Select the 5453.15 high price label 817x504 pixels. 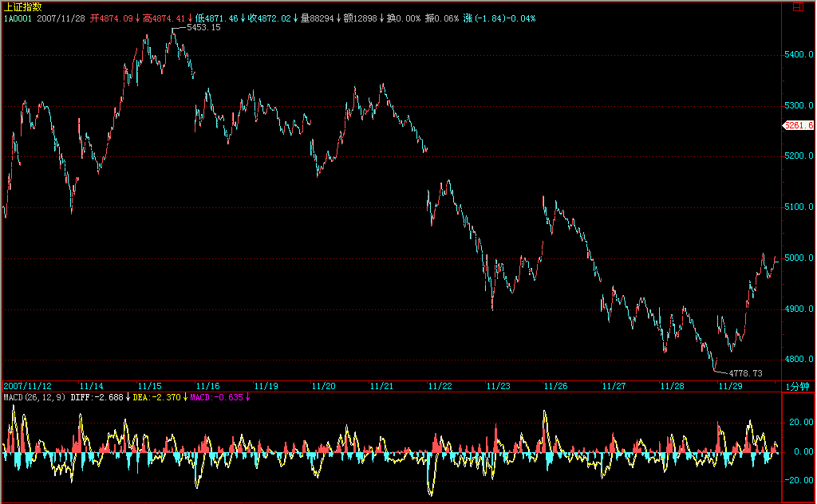coord(203,27)
